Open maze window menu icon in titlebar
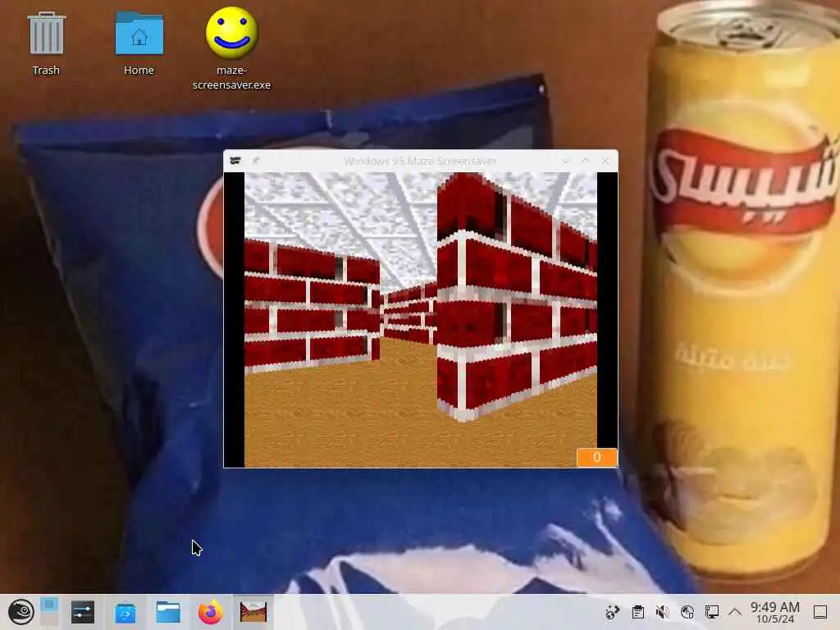The image size is (840, 630). click(x=235, y=161)
